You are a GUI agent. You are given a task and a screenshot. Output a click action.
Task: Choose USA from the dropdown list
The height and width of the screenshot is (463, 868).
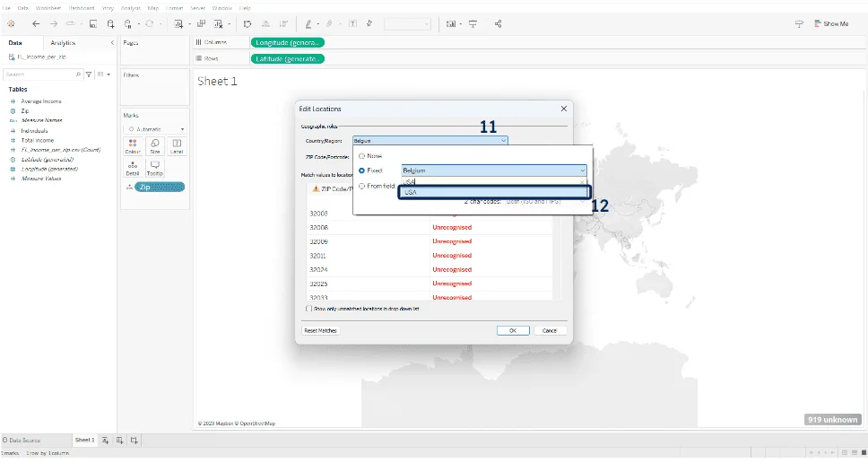tap(493, 192)
